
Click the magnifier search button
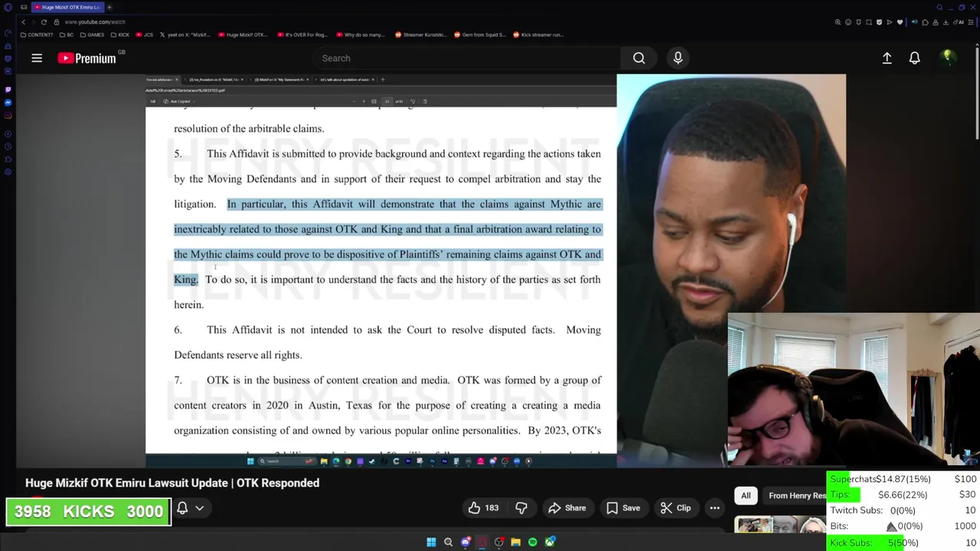tap(639, 58)
